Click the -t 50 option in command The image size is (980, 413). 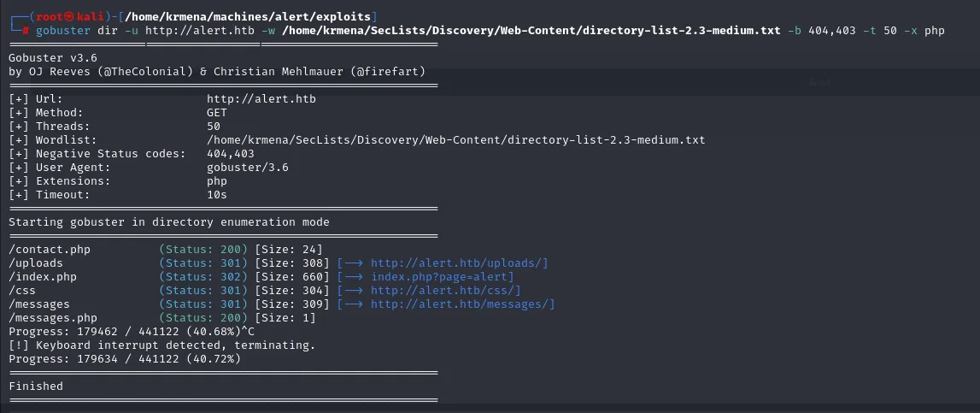coord(879,30)
